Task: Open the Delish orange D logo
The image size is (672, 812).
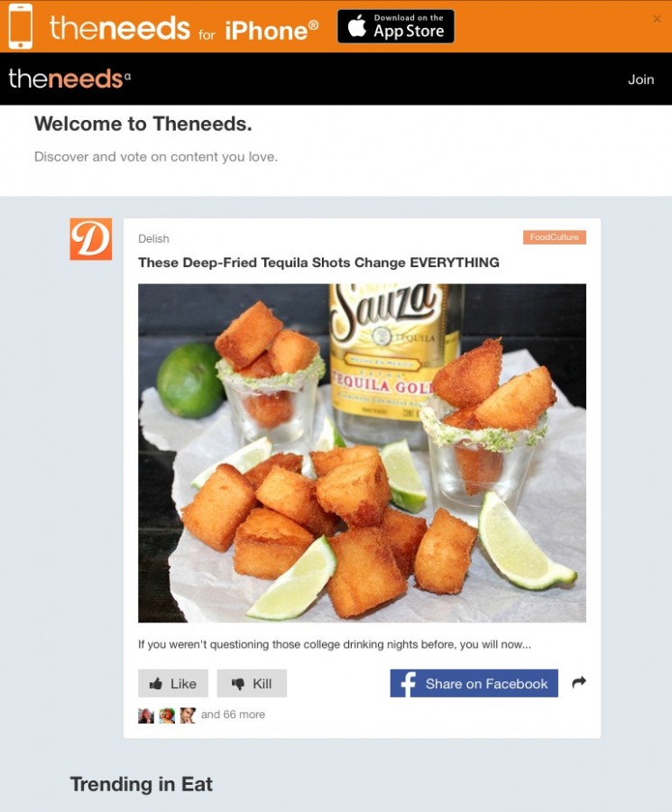Action: point(91,239)
